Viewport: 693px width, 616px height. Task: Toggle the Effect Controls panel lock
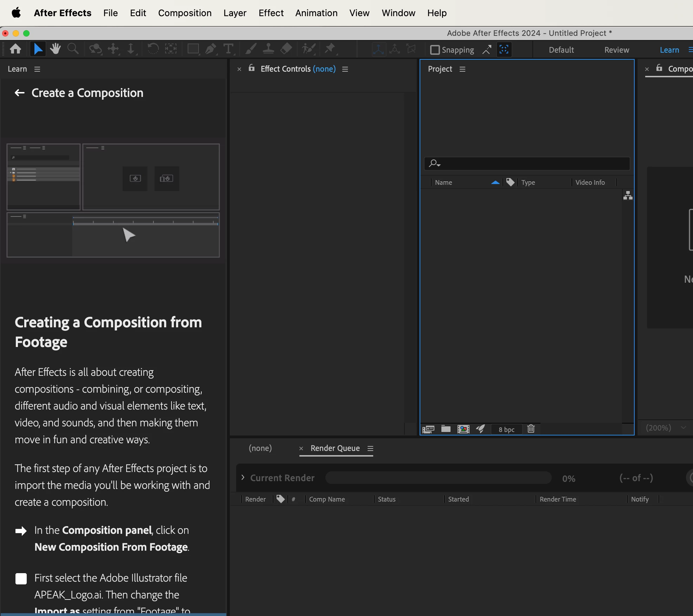(x=252, y=68)
